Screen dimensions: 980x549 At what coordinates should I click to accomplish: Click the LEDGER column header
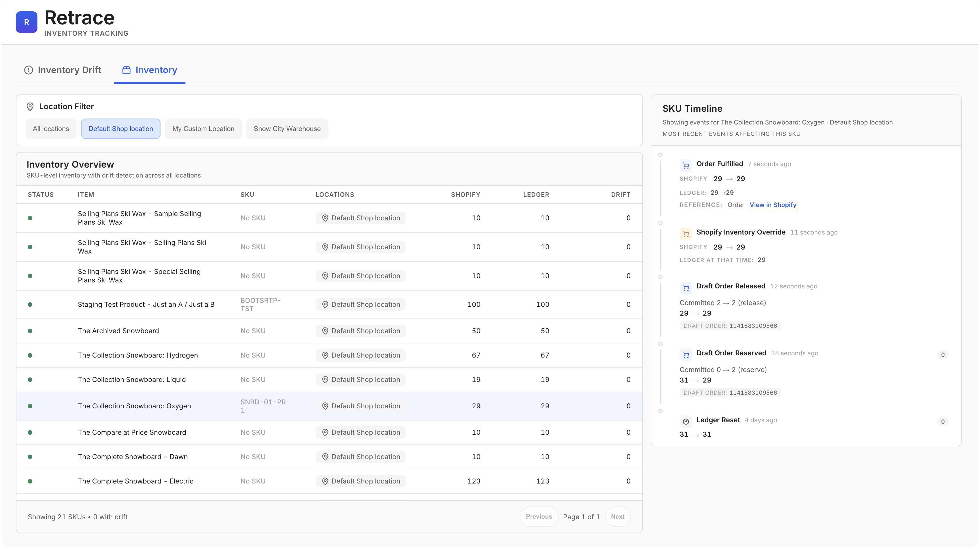(536, 195)
